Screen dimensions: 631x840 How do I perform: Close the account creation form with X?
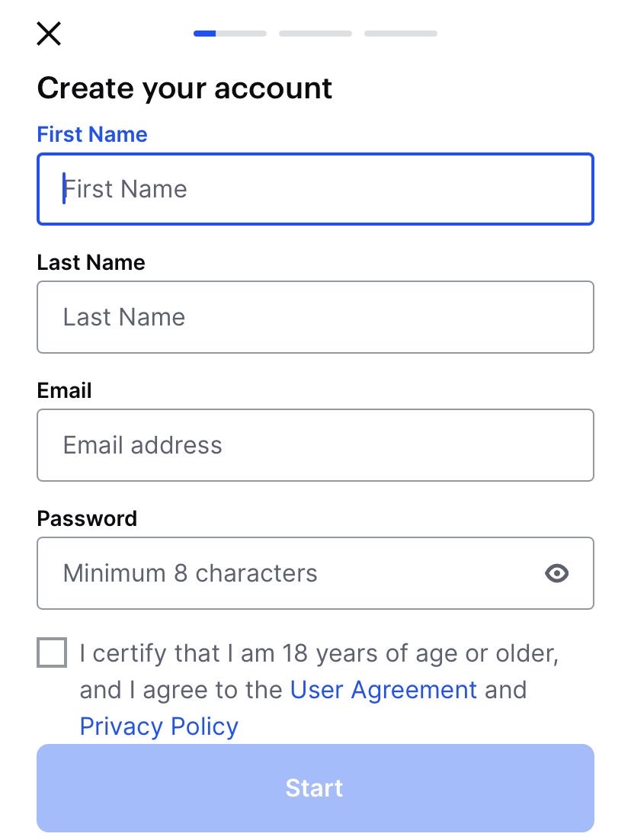(49, 34)
